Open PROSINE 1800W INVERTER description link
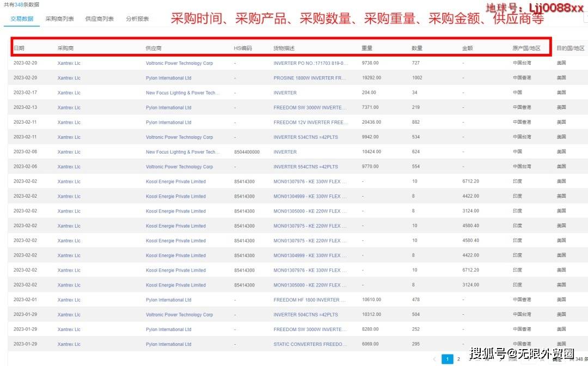This screenshot has width=588, height=366. (x=310, y=78)
